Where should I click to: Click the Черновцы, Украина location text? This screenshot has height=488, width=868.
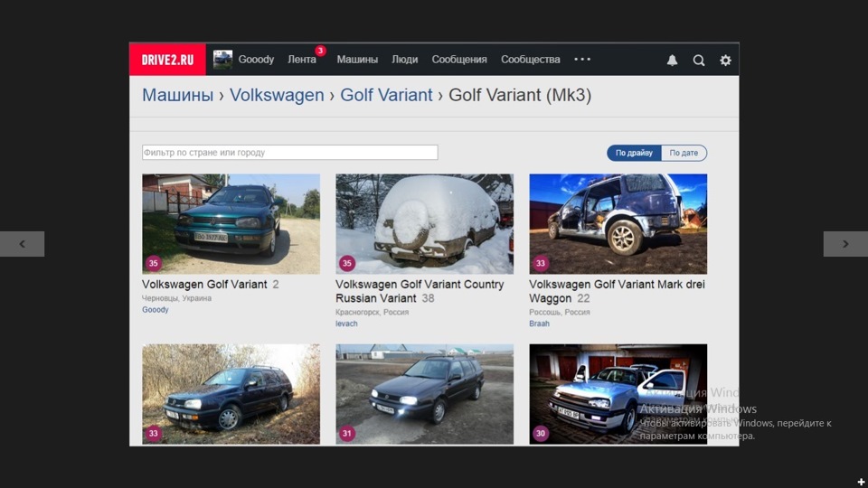point(176,298)
